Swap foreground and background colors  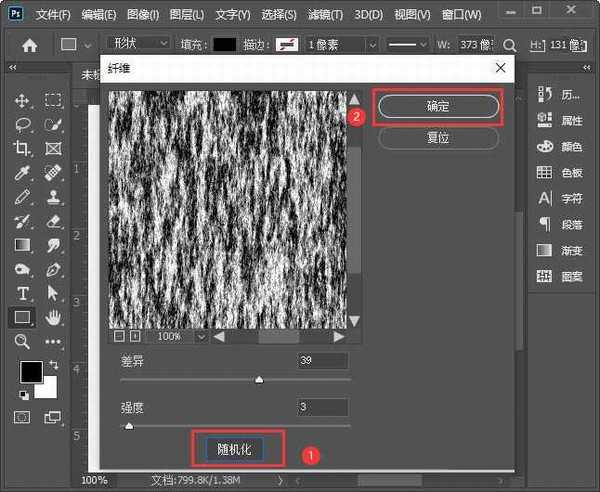pyautogui.click(x=53, y=366)
